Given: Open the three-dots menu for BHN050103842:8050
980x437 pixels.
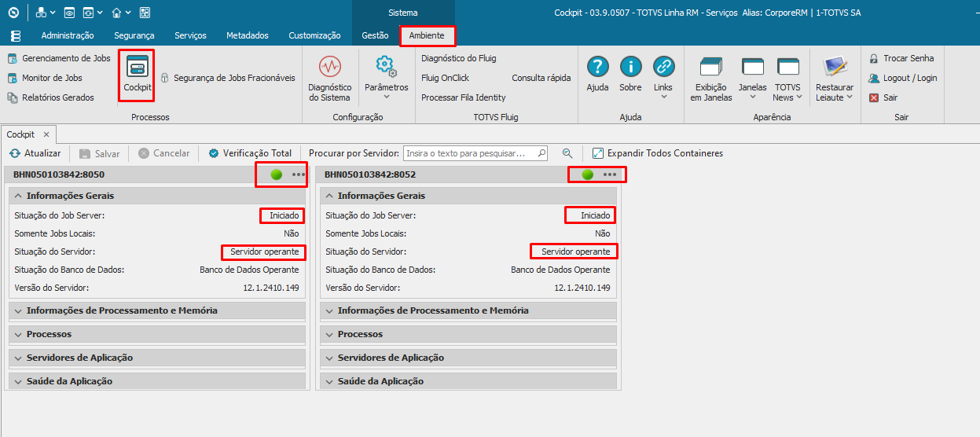Looking at the screenshot, I should 299,174.
